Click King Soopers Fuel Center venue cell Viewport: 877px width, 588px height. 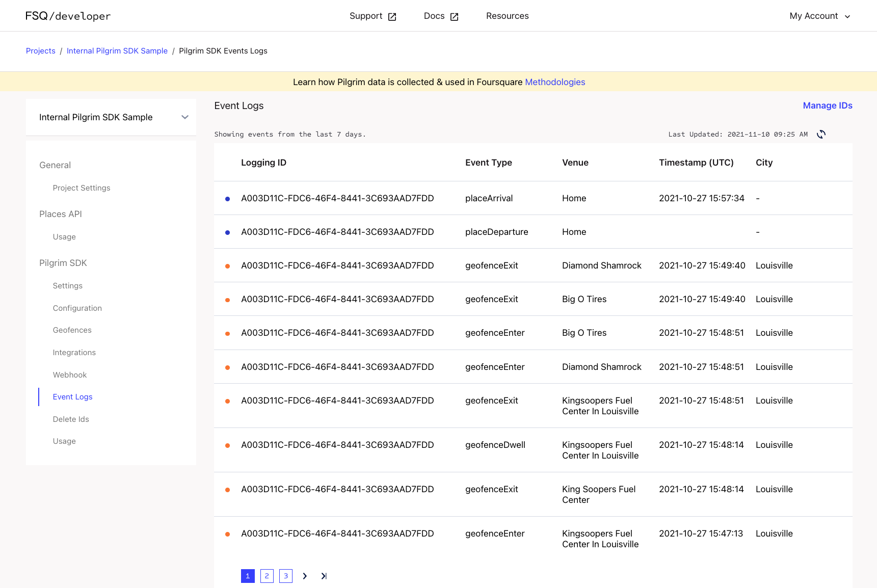(599, 495)
